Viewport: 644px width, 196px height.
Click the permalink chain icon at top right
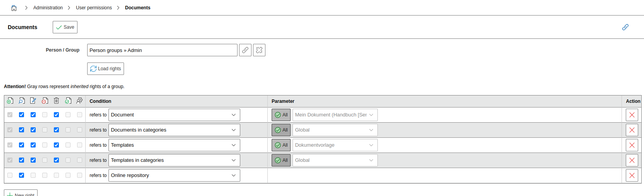coord(625,27)
